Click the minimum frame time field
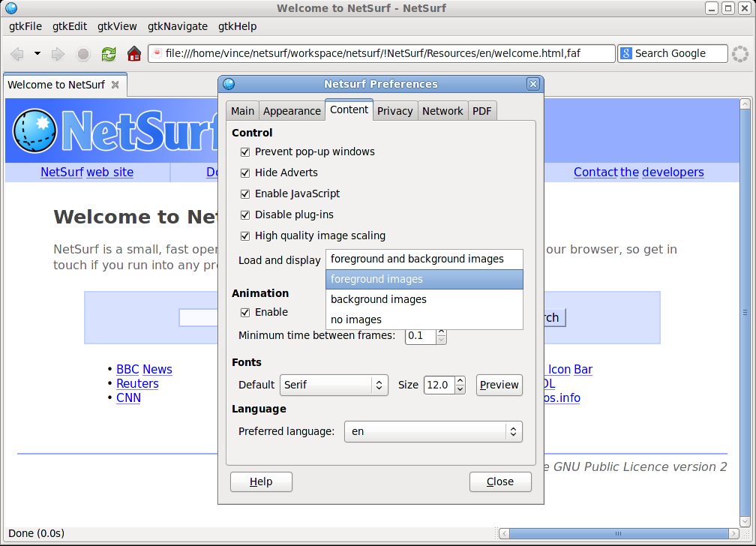Screen dimensions: 756x546 coord(421,336)
